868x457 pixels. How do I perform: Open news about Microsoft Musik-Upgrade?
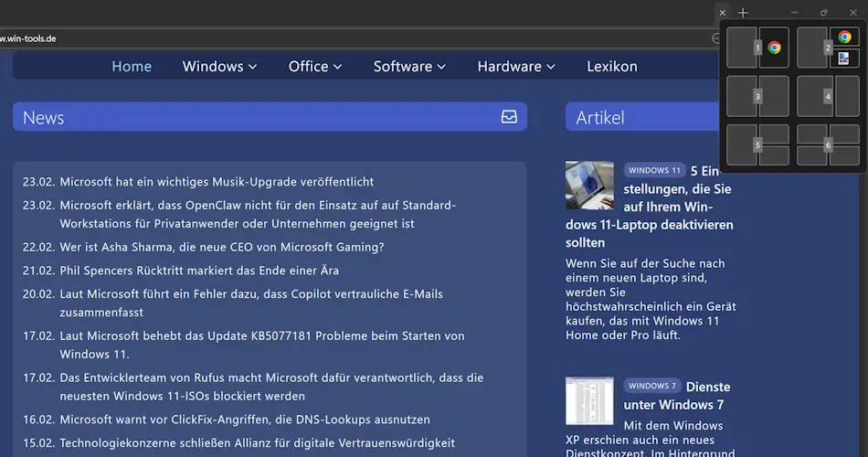coord(217,182)
